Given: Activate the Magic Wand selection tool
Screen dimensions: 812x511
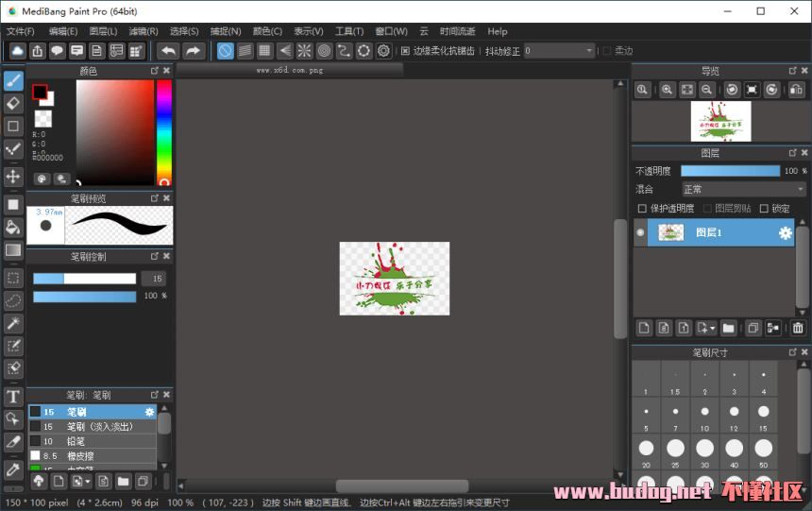Looking at the screenshot, I should pos(13,324).
